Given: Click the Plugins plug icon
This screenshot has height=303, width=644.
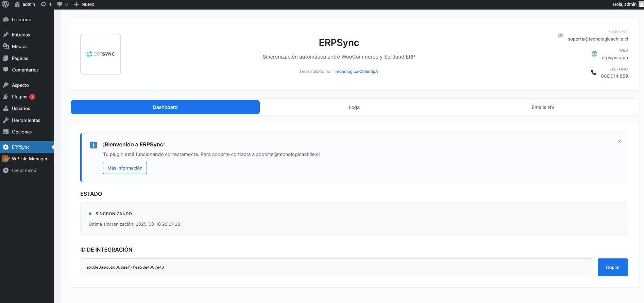Looking at the screenshot, I should [x=6, y=97].
